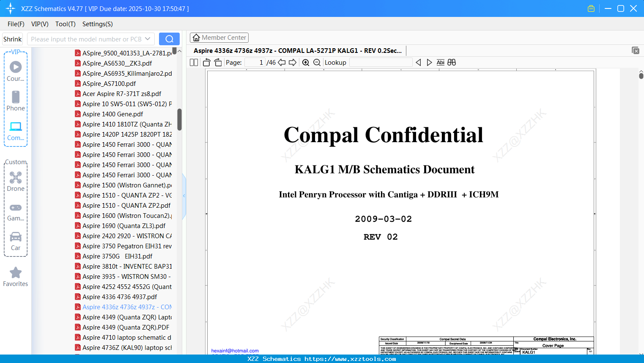Select Aspire 4336 4736 4937.pdf
Viewport: 644px width, 363px height.
pos(116,297)
